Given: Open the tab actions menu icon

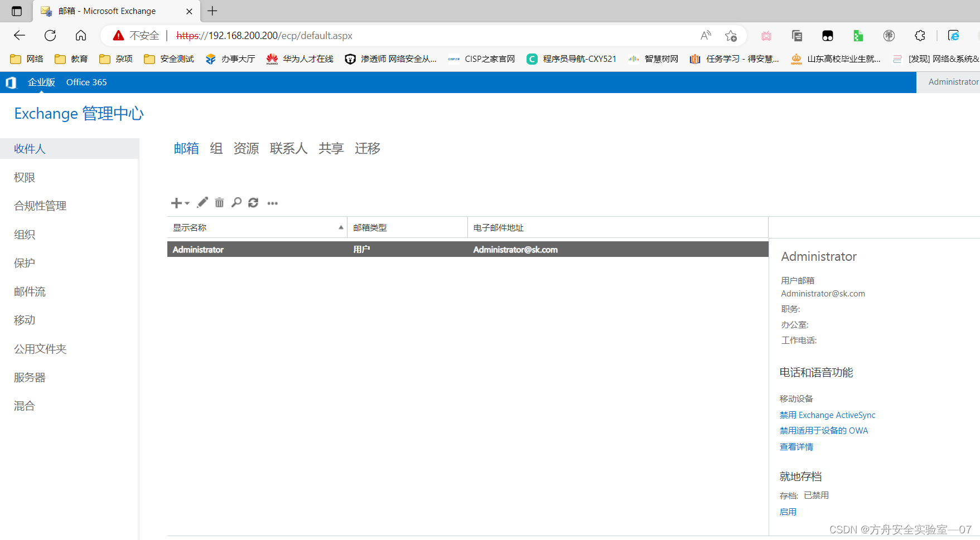Looking at the screenshot, I should (17, 11).
